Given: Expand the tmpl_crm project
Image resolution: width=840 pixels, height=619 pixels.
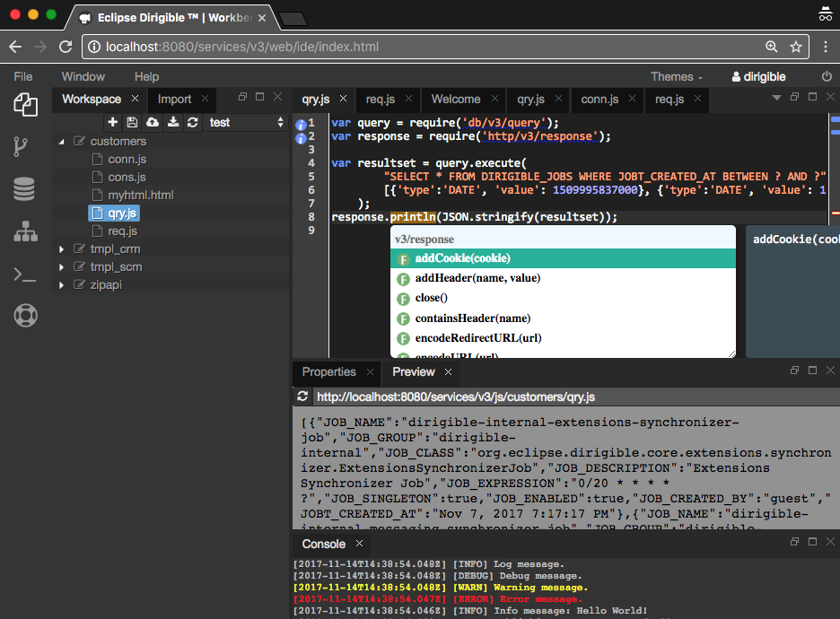Looking at the screenshot, I should [x=61, y=249].
